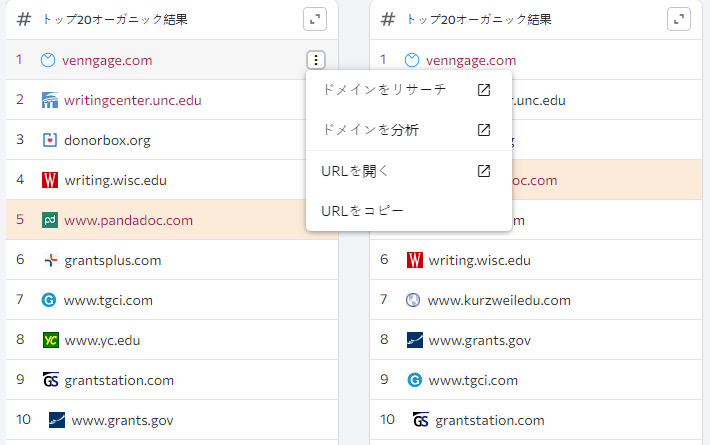Expand the left top 20 organic results panel
The height and width of the screenshot is (445, 710).
pos(315,19)
